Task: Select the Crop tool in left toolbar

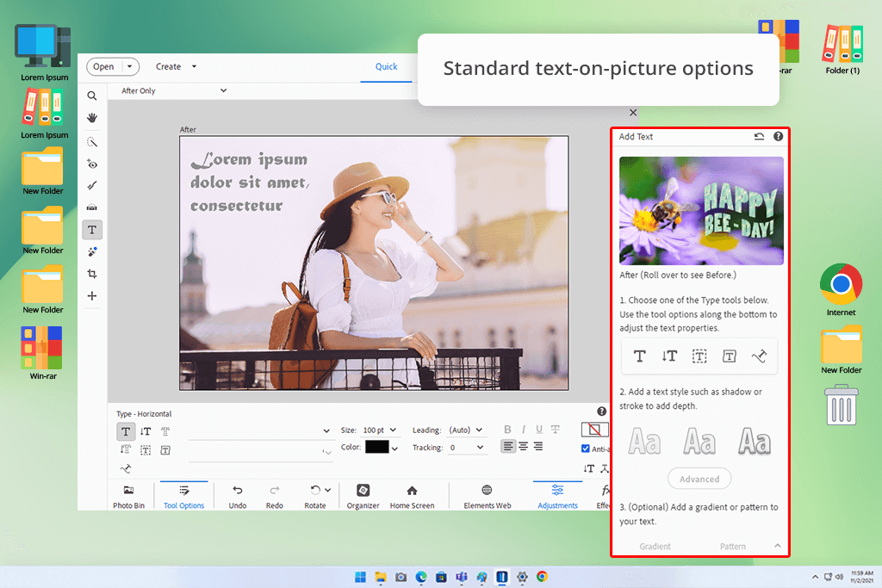Action: 92,274
